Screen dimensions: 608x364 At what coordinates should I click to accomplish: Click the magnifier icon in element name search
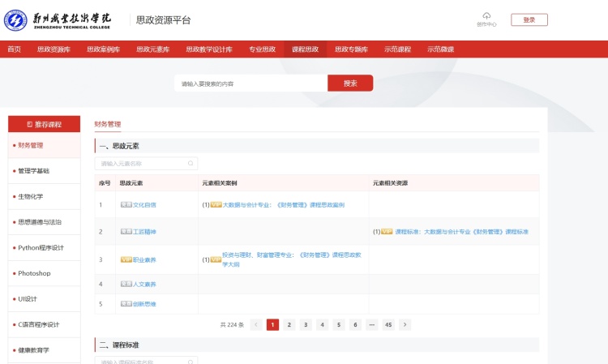191,164
